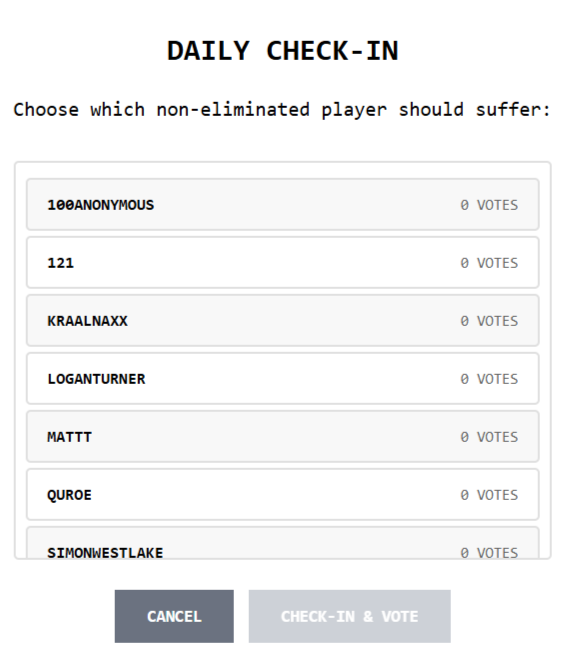The width and height of the screenshot is (568, 662).
Task: Select KRAALNAXX as the vote target
Action: click(283, 320)
